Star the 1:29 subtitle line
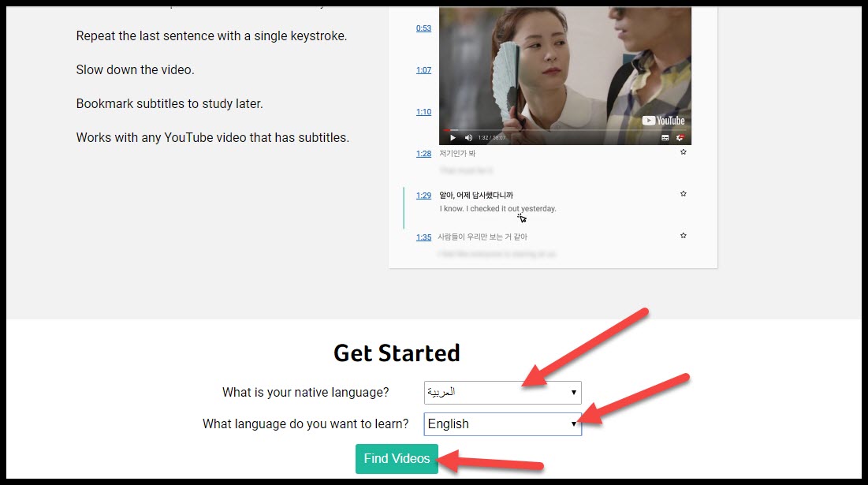868x485 pixels. point(683,193)
